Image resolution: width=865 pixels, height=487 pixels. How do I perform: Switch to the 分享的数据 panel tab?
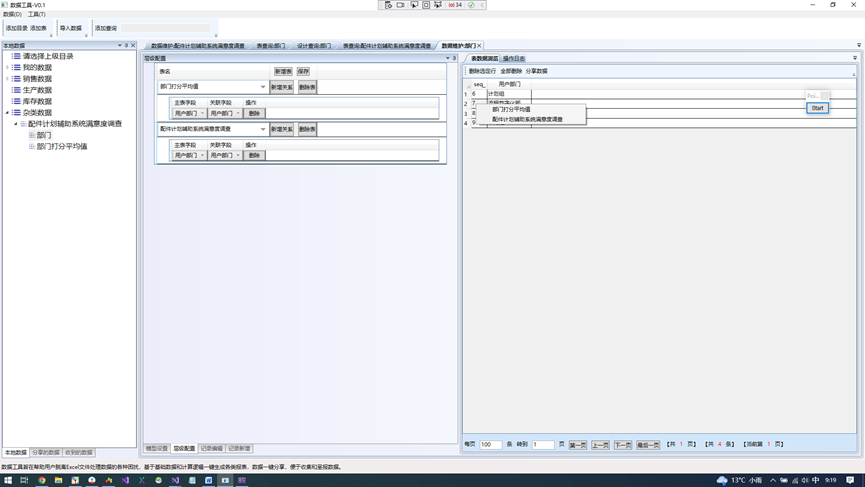pyautogui.click(x=46, y=453)
